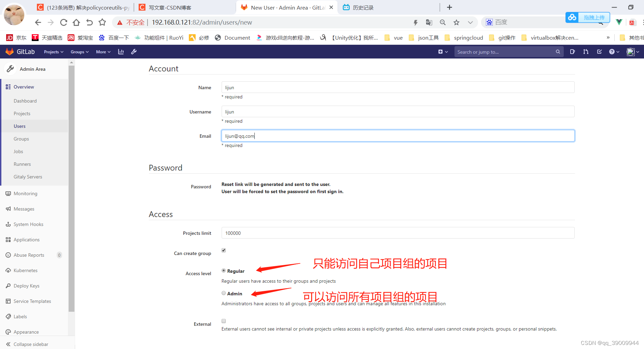Open the to-do list icon in navbar
The width and height of the screenshot is (644, 349).
tap(599, 52)
